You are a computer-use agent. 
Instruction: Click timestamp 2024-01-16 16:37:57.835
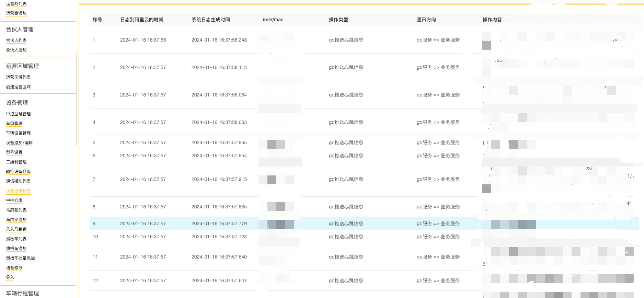219,207
